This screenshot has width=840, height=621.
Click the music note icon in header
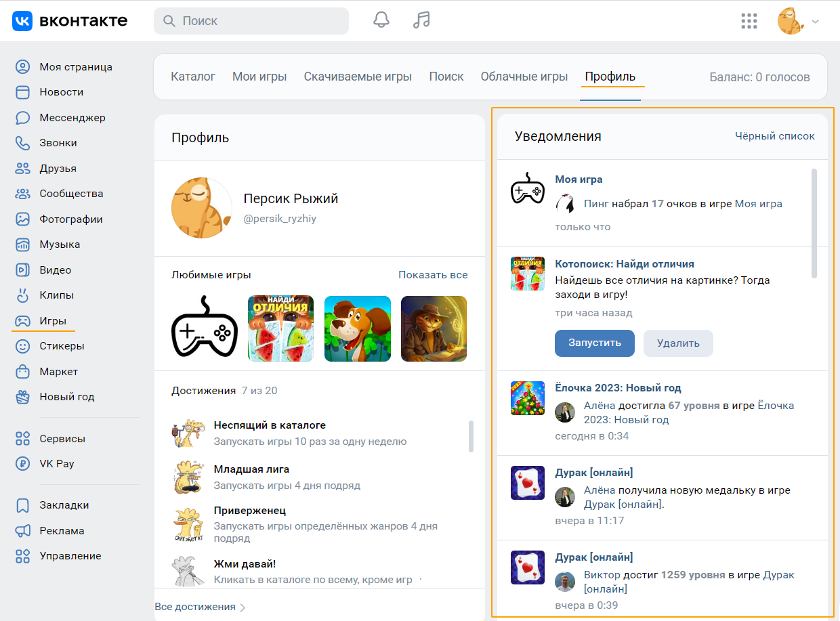point(421,20)
